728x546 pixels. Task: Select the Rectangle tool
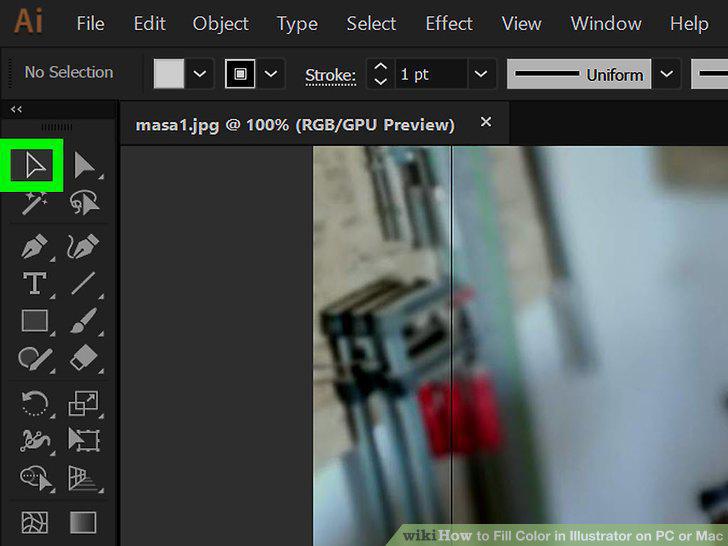[x=35, y=321]
